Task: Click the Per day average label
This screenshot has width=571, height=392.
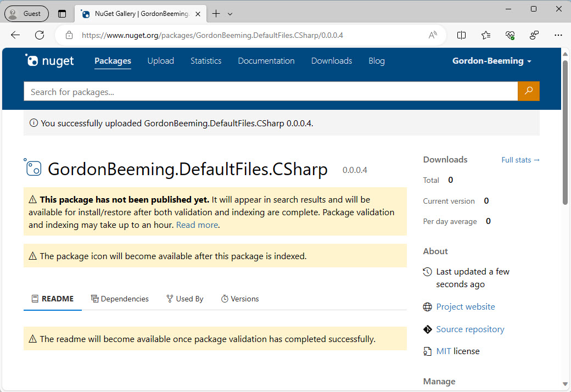Action: point(450,221)
